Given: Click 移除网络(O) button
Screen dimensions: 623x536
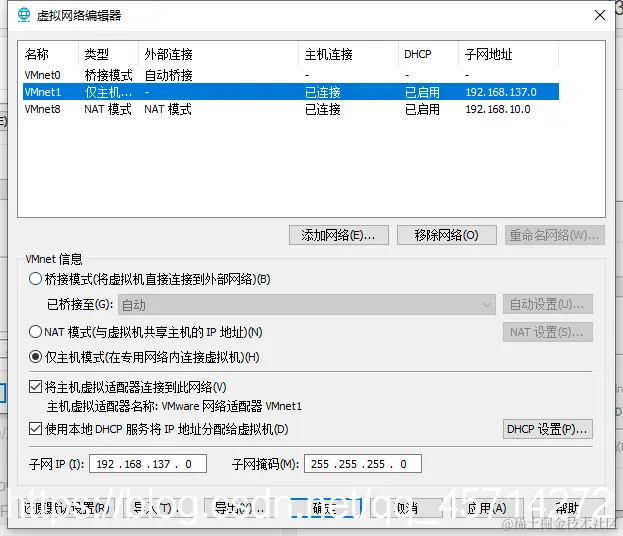Looking at the screenshot, I should click(x=447, y=235).
